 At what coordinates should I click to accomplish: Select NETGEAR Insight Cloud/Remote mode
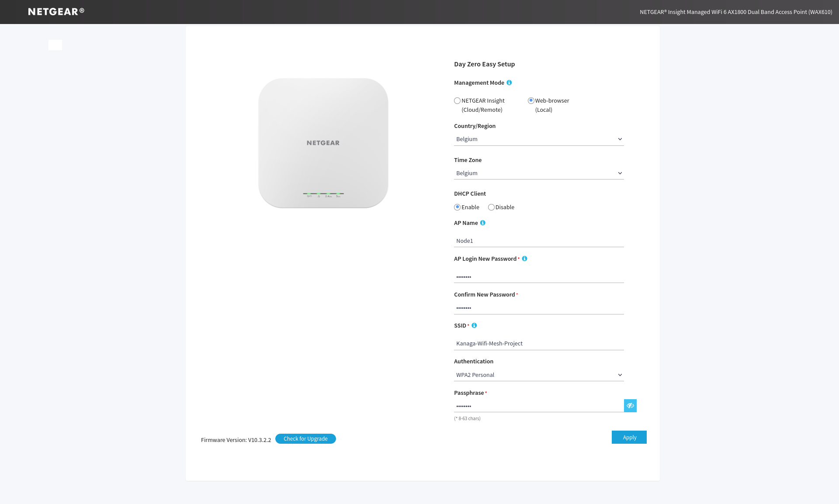[x=457, y=100]
